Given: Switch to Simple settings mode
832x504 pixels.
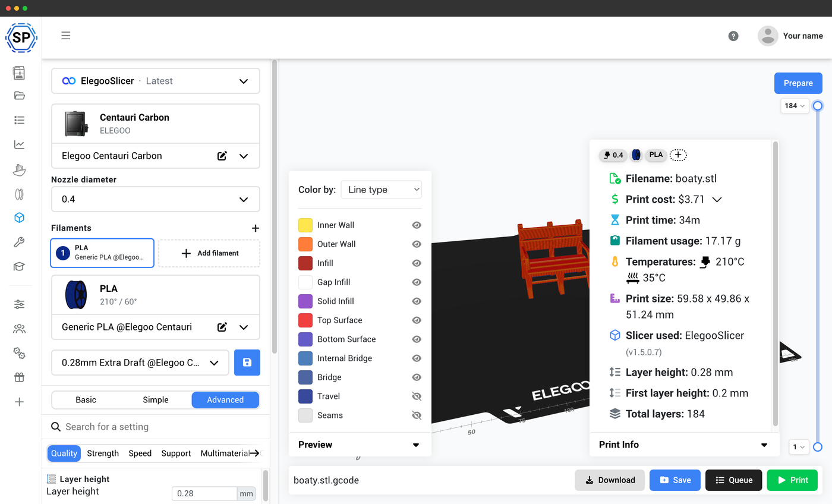Looking at the screenshot, I should coord(156,400).
